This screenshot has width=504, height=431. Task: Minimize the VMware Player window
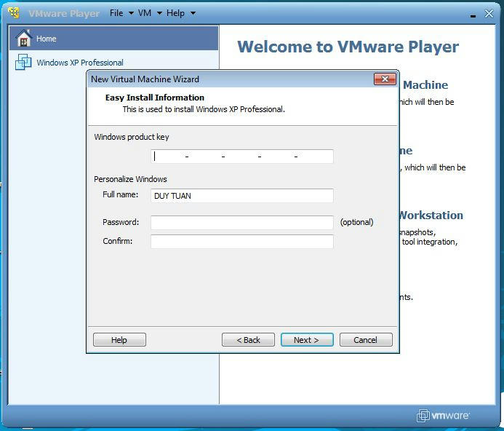[473, 15]
